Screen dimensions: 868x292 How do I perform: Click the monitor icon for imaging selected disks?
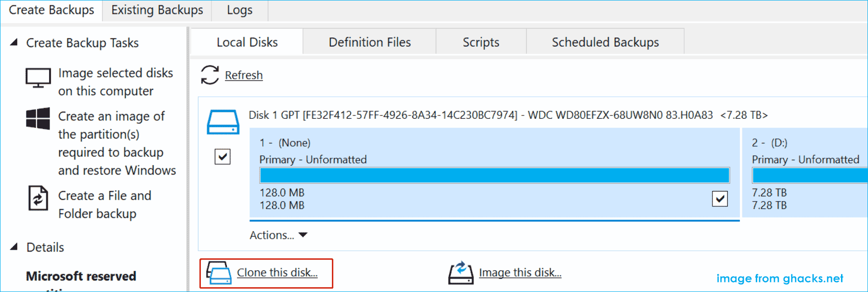38,78
